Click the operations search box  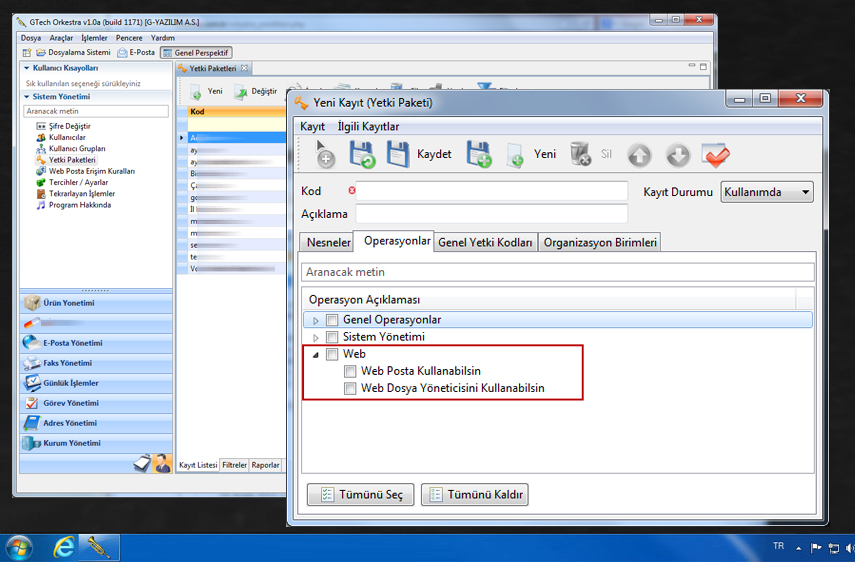[x=558, y=272]
